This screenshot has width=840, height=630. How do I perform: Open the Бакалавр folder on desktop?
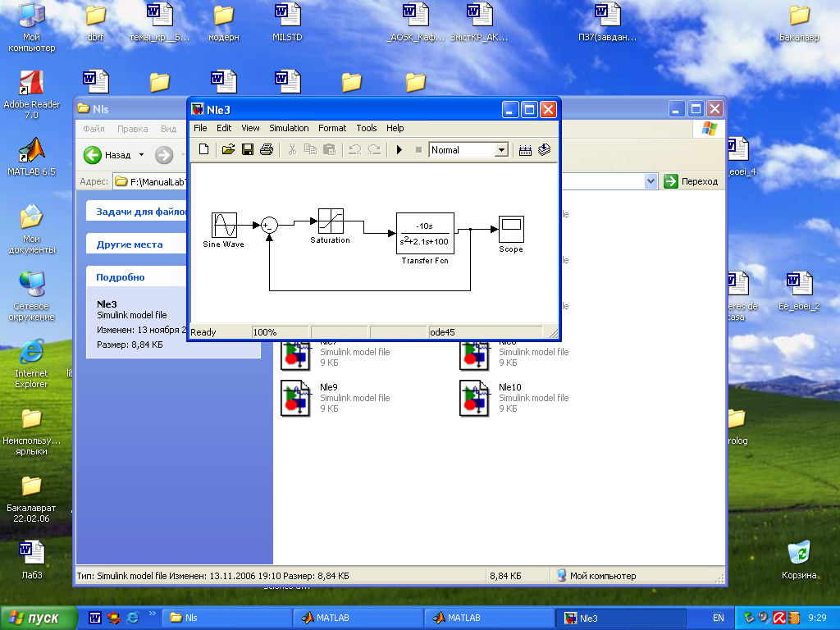[799, 22]
